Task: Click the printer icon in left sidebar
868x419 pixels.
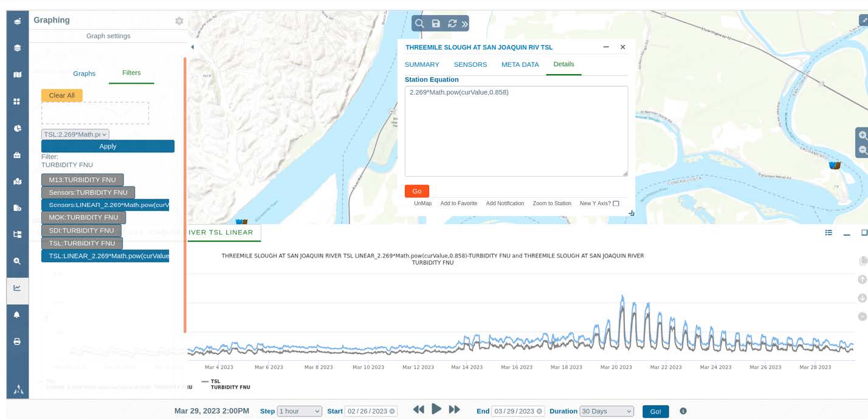Action: (x=17, y=341)
